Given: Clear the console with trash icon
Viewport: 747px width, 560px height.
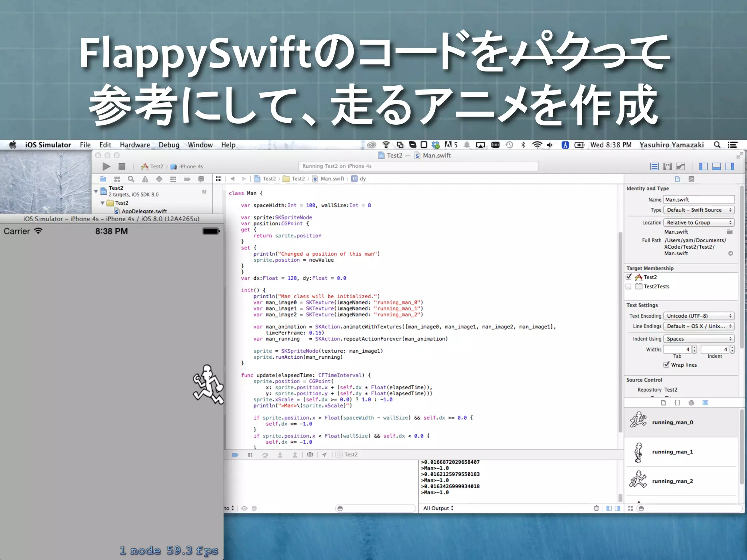Looking at the screenshot, I should pos(596,508).
